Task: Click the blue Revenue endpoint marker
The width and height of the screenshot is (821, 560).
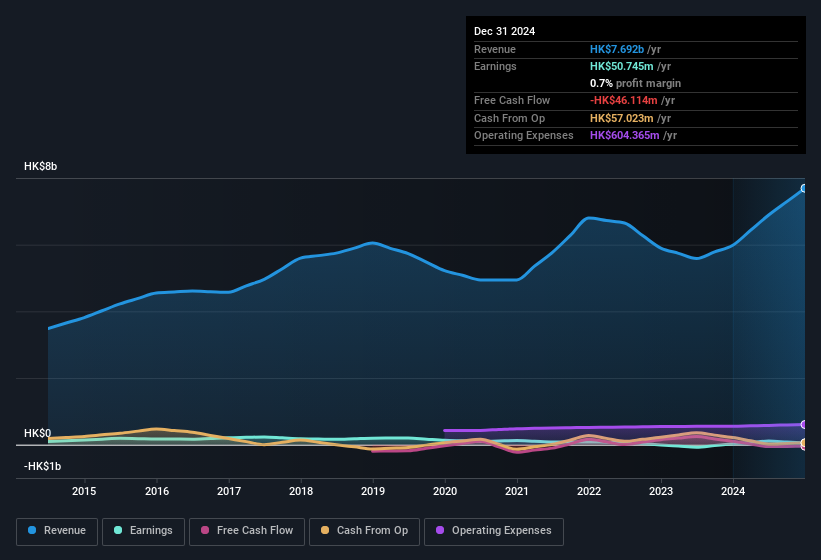Action: 804,188
